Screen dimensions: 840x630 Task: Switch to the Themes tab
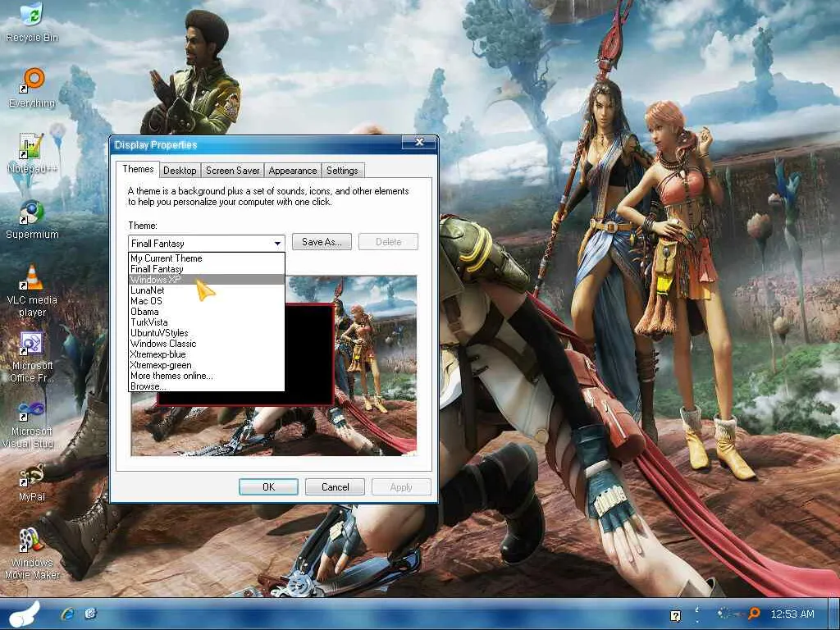138,169
